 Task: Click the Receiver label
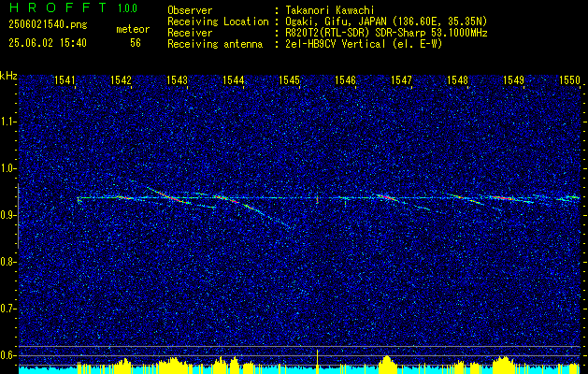(190, 33)
